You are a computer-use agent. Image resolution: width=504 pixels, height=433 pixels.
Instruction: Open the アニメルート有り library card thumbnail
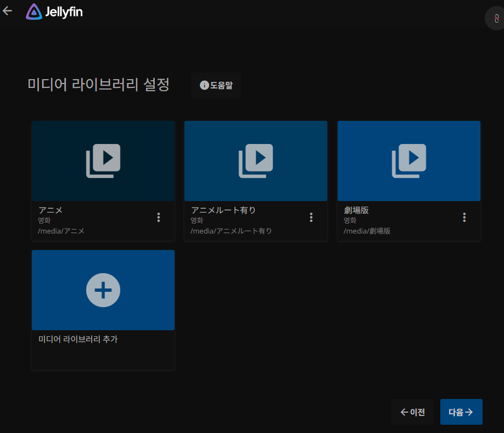pos(256,161)
